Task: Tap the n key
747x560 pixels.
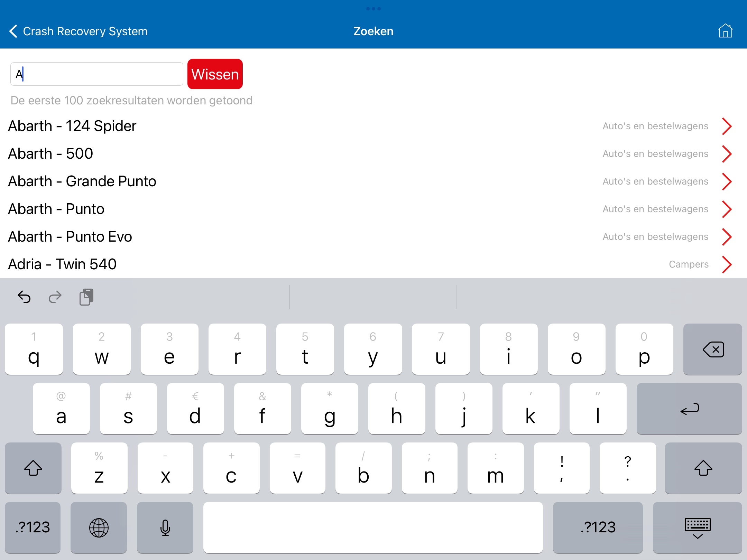Action: tap(430, 468)
